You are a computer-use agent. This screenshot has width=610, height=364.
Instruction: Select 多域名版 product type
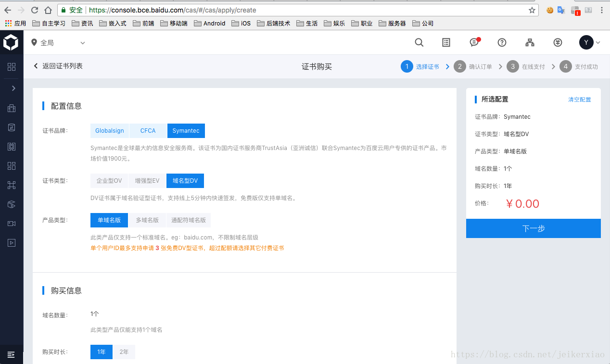(x=147, y=220)
